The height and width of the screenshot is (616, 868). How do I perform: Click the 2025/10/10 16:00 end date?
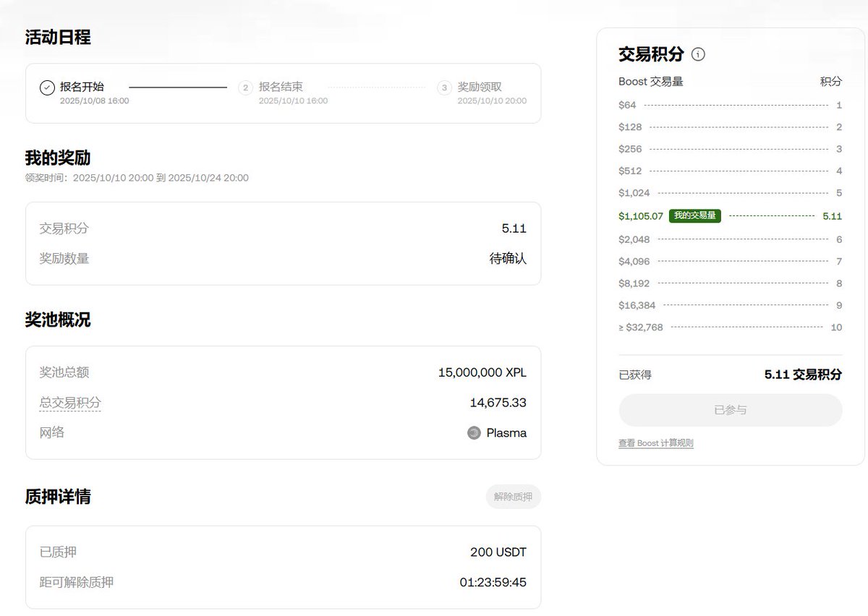point(293,101)
